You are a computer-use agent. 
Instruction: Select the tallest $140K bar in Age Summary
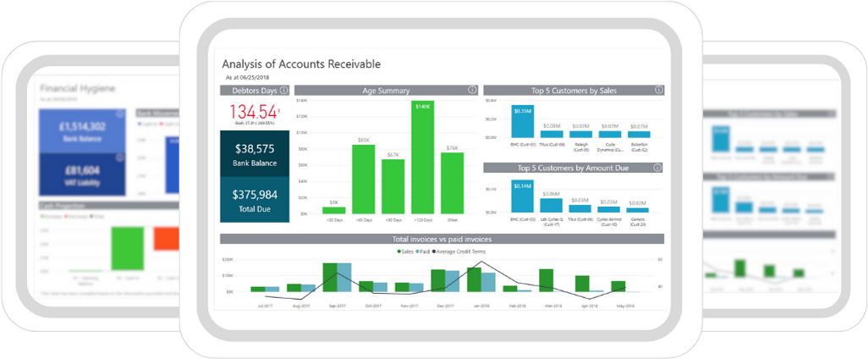(423, 157)
